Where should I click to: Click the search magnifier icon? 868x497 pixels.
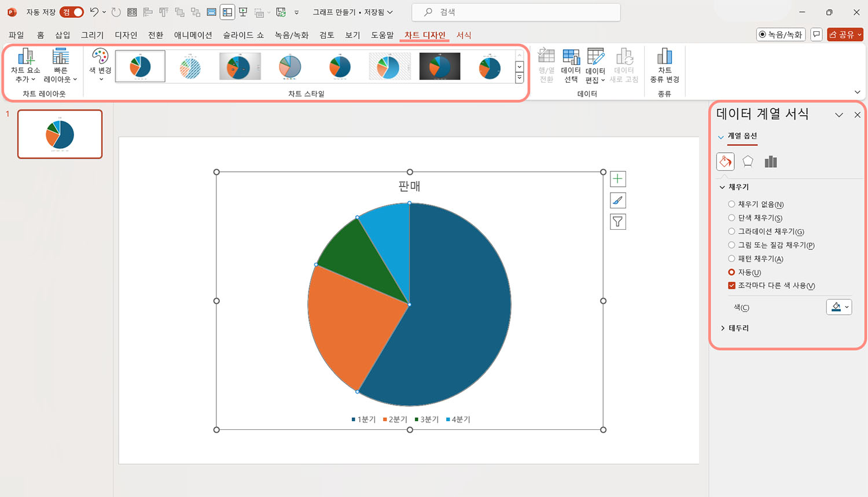(x=428, y=12)
